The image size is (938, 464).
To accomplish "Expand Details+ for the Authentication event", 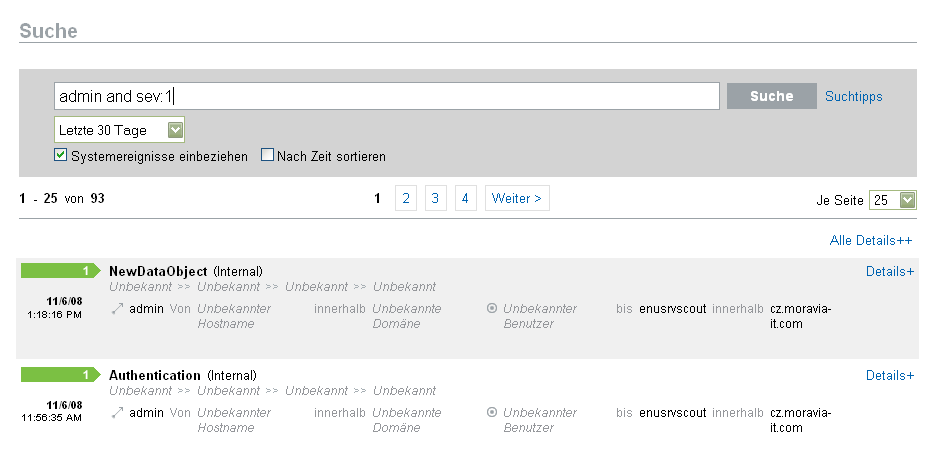I will click(x=890, y=376).
